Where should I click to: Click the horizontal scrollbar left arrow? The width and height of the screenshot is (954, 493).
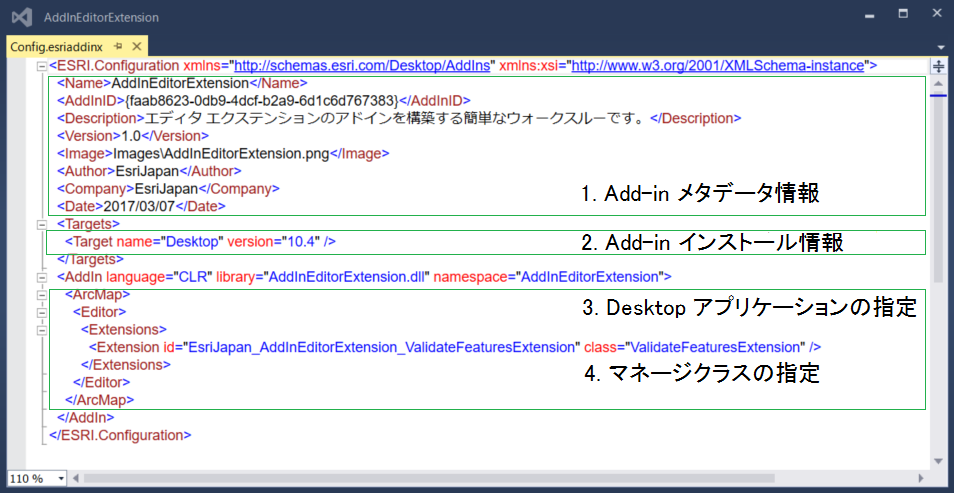[76, 479]
